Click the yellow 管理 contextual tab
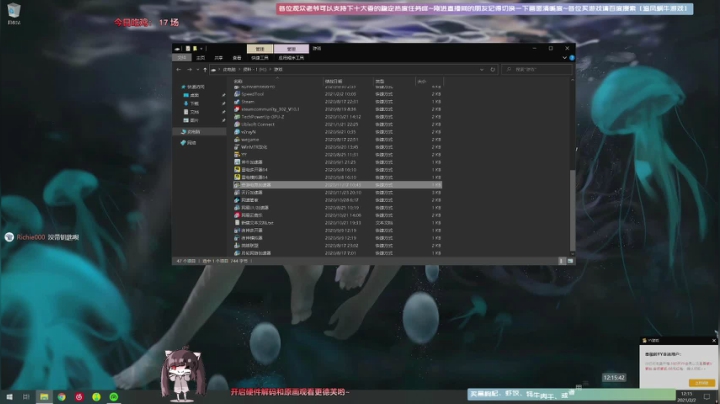720x404 pixels. 260,49
